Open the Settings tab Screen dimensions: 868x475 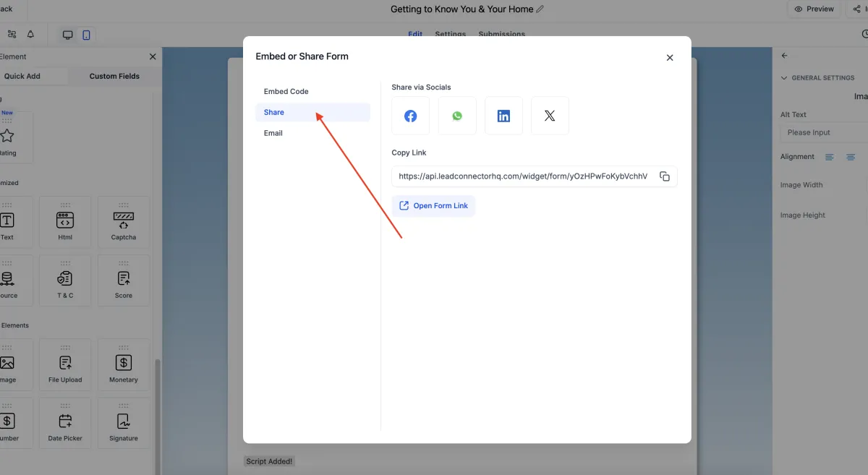click(x=451, y=34)
